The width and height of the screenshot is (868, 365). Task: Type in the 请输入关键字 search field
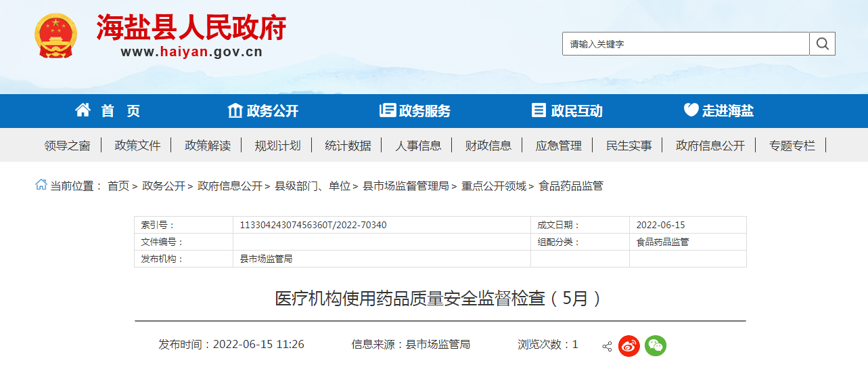[x=685, y=44]
